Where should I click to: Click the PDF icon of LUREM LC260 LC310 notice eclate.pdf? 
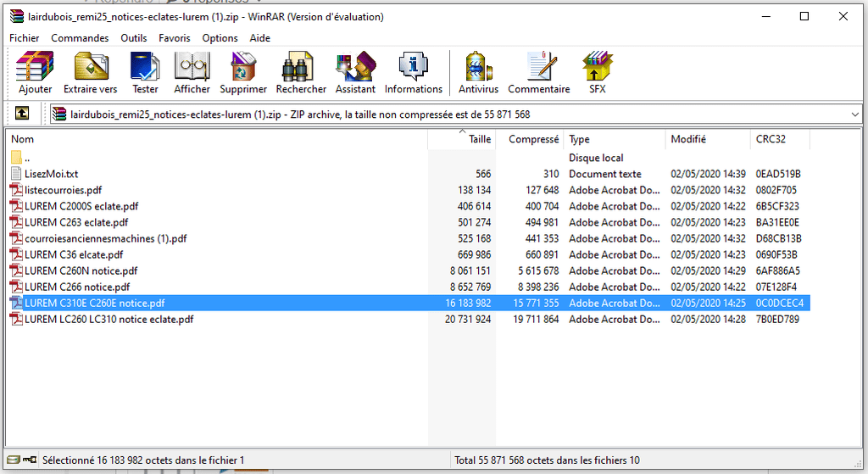[x=16, y=319]
